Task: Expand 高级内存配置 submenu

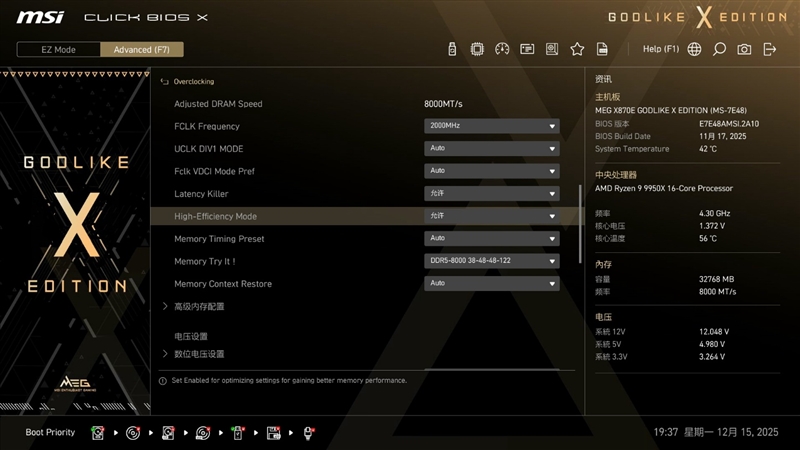Action: pyautogui.click(x=199, y=307)
